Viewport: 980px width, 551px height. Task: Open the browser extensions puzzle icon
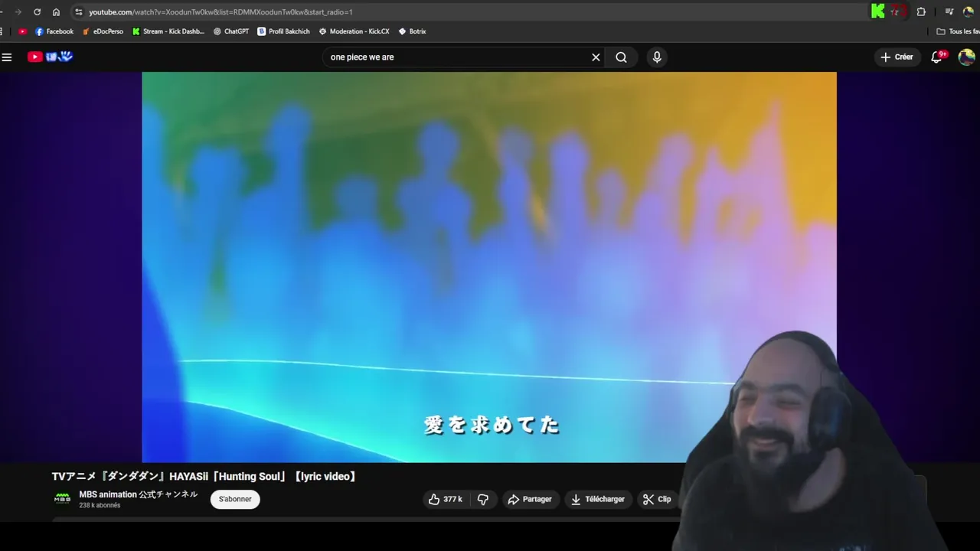click(921, 12)
